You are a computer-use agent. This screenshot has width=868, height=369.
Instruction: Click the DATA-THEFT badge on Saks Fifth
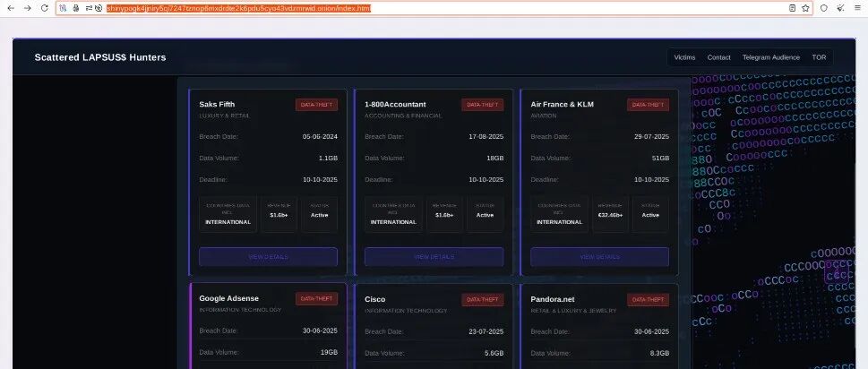tap(316, 105)
